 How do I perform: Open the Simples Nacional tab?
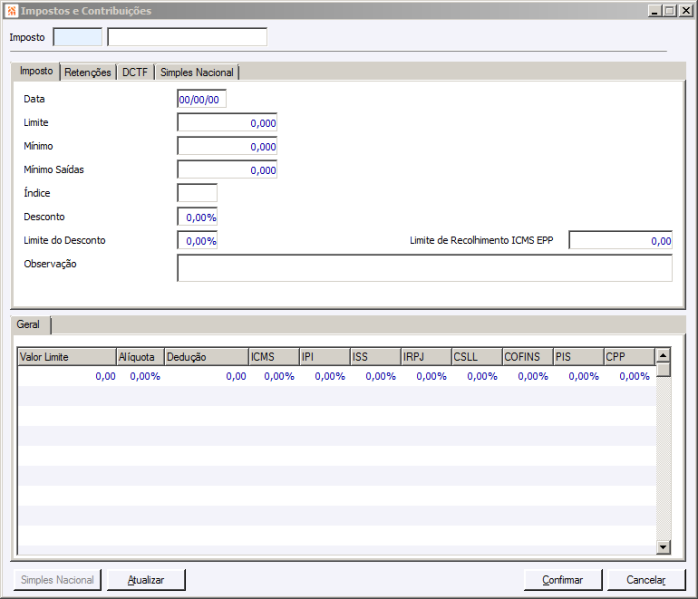click(197, 72)
